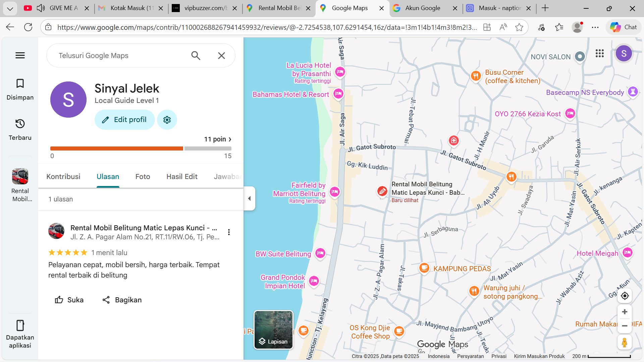
Task: Switch to the Kontribusi tab
Action: tap(63, 177)
